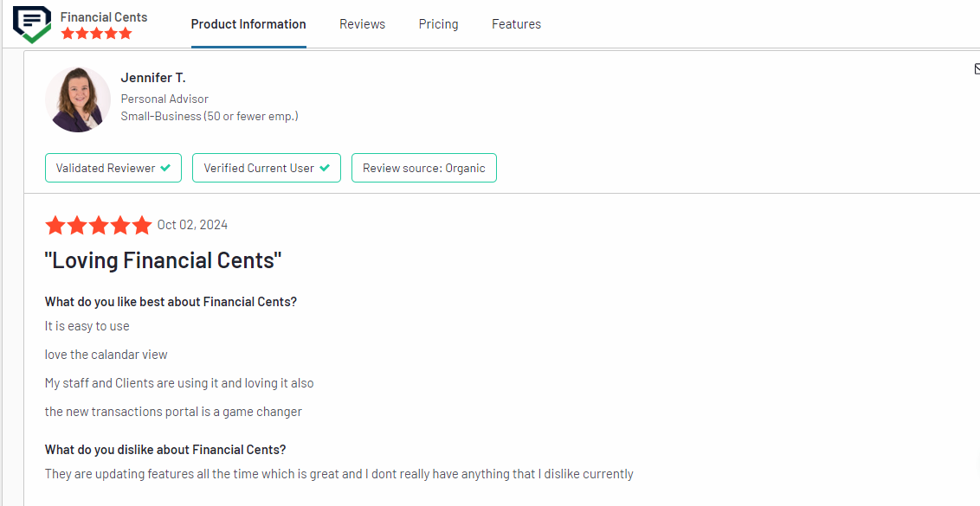The image size is (980, 506).
Task: Click "What do you like best" question heading
Action: coord(171,302)
